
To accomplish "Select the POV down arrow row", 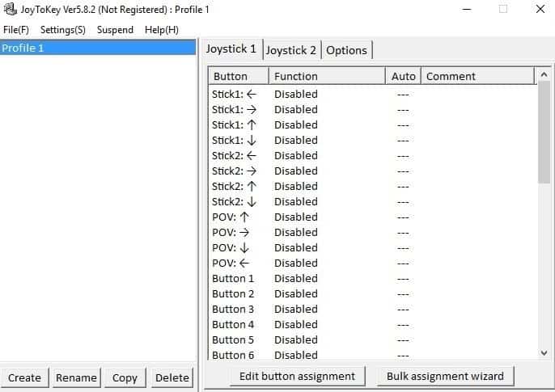I will point(373,248).
